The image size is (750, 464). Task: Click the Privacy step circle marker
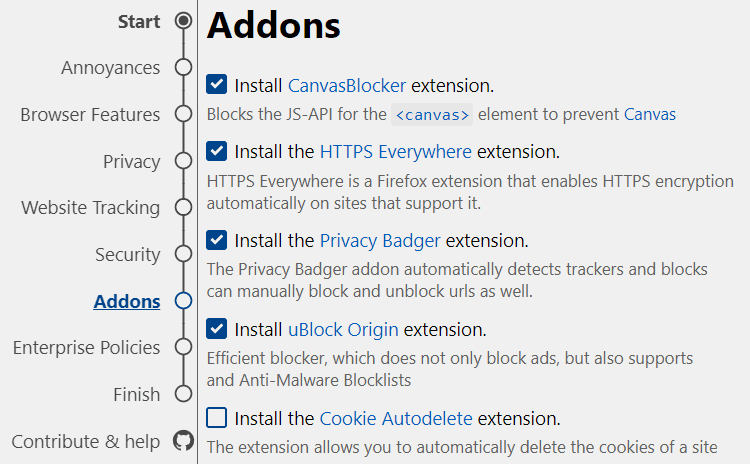pos(183,161)
